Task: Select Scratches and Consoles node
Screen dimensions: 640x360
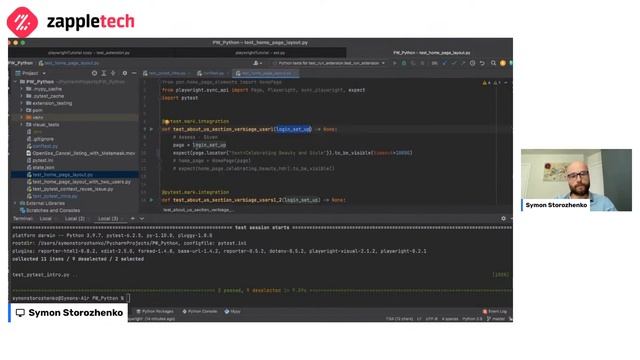Action: coord(50,210)
